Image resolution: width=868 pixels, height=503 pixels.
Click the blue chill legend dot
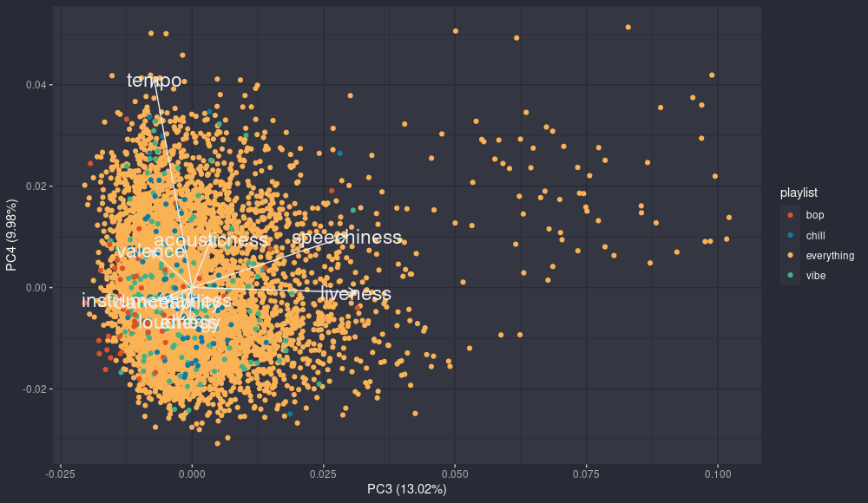[x=789, y=235]
